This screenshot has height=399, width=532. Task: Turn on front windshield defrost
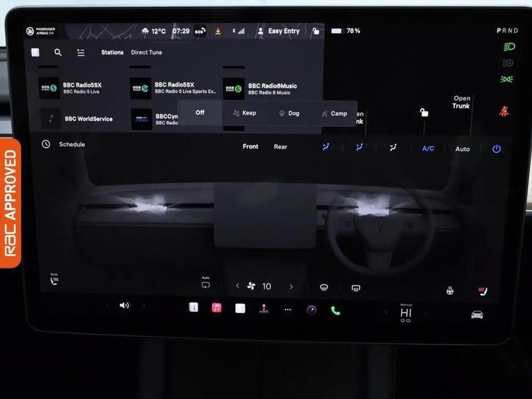click(x=324, y=287)
